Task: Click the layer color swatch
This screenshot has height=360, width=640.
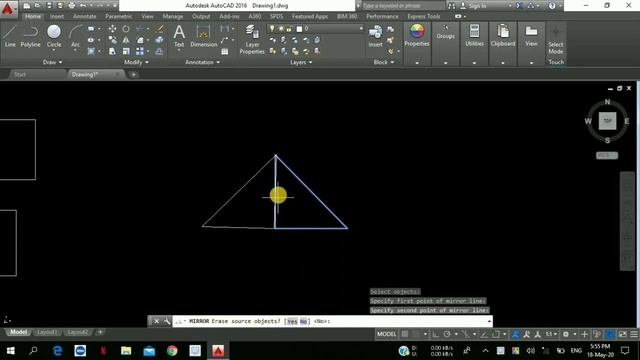Action: [x=299, y=29]
